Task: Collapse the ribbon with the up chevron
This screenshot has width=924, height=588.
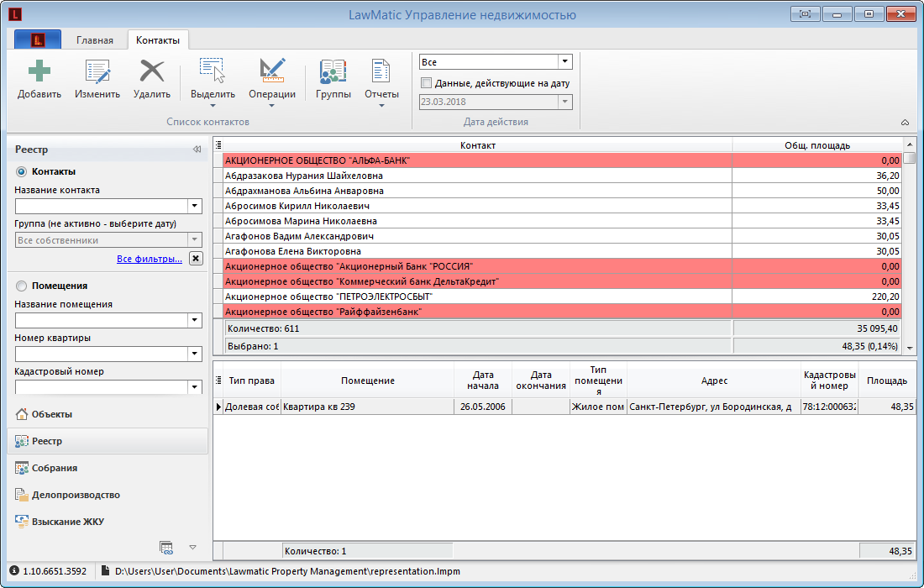Action: point(906,123)
